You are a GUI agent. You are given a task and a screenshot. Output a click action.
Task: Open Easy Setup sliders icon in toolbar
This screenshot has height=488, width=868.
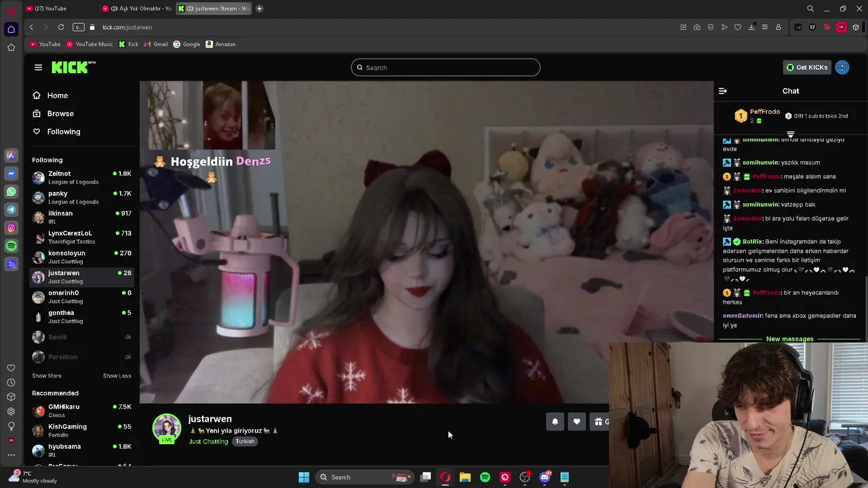[x=765, y=27]
